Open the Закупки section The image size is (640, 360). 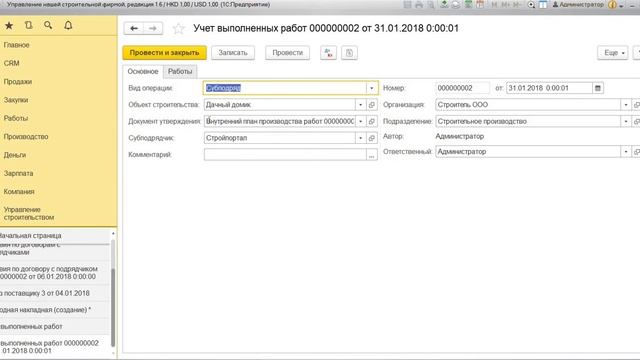[x=16, y=100]
